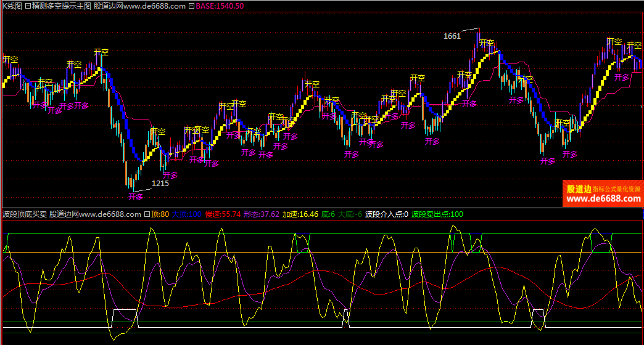
Task: Click the 开多 signal beneath the 1215 low
Action: coord(136,197)
